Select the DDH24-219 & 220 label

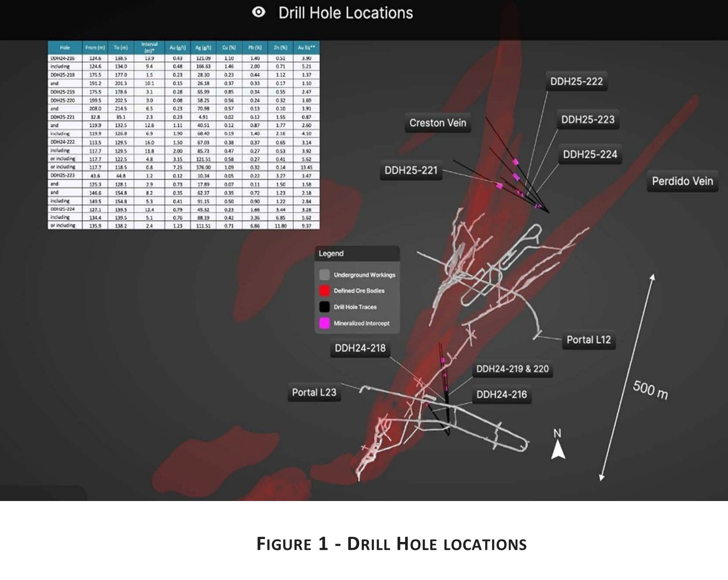tap(512, 369)
